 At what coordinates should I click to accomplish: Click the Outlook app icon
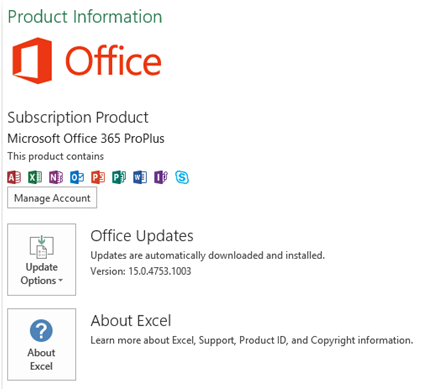point(77,177)
